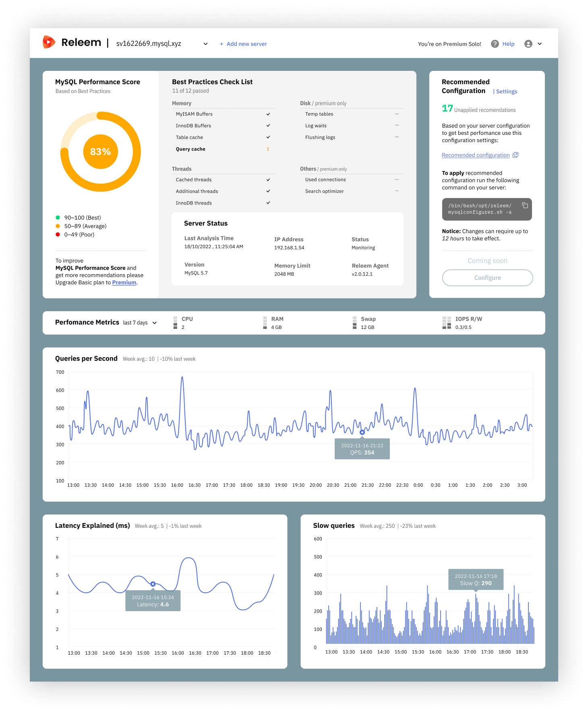
Task: Click the 83% performance score gauge
Action: click(101, 152)
